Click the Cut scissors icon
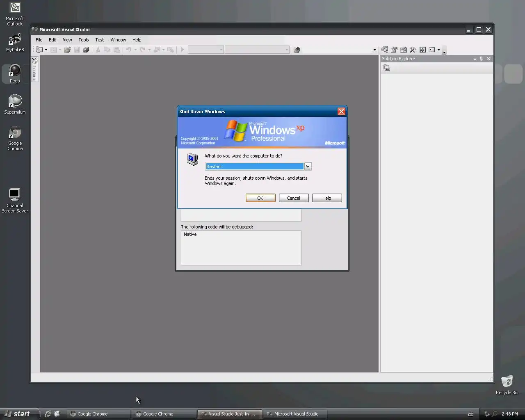 pyautogui.click(x=98, y=50)
